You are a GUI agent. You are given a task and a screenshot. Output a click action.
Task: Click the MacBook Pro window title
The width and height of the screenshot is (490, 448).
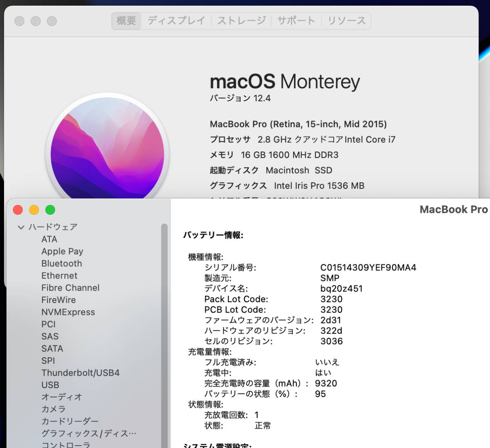tap(454, 210)
